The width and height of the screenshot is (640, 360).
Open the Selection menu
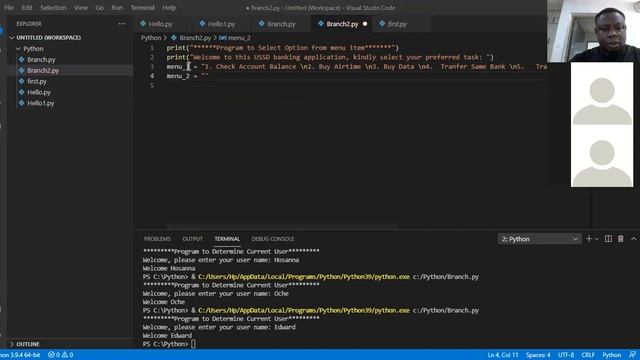[53, 7]
